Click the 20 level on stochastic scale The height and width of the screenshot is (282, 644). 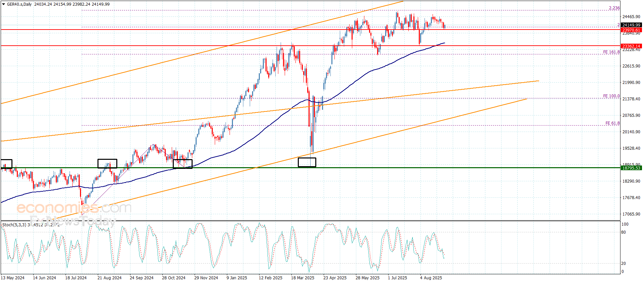624,264
